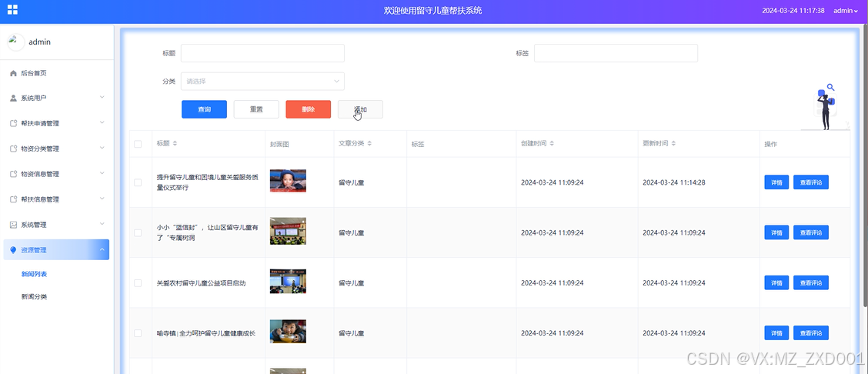Image resolution: width=868 pixels, height=374 pixels.
Task: Open 详情 for 提升留守儿童和困境儿童 row
Action: [776, 182]
